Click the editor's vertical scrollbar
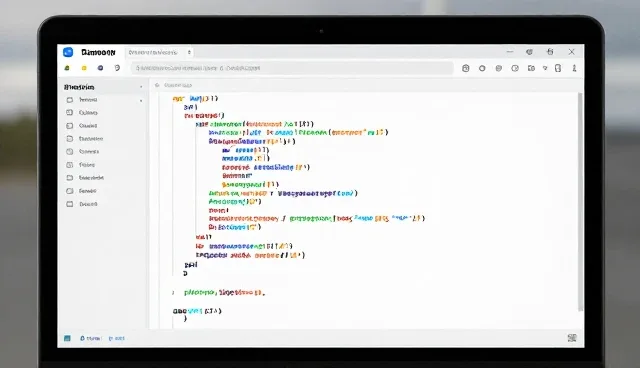 click(580, 202)
